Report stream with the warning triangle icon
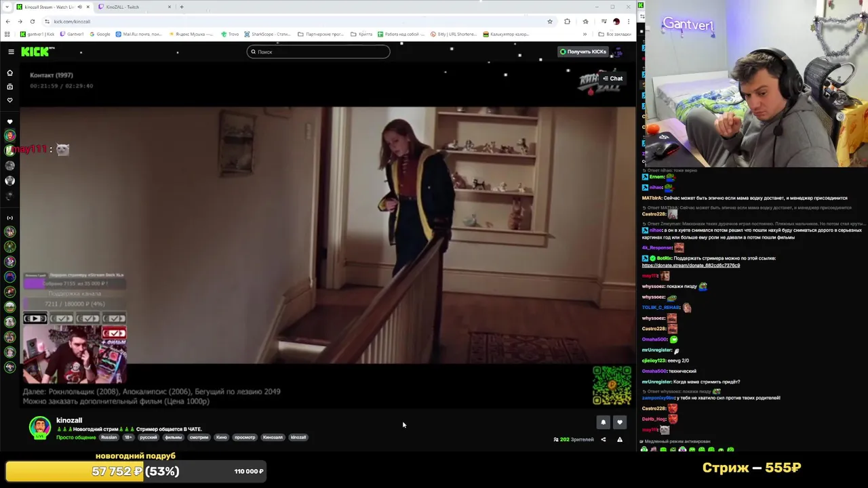The width and height of the screenshot is (868, 488). tap(619, 439)
